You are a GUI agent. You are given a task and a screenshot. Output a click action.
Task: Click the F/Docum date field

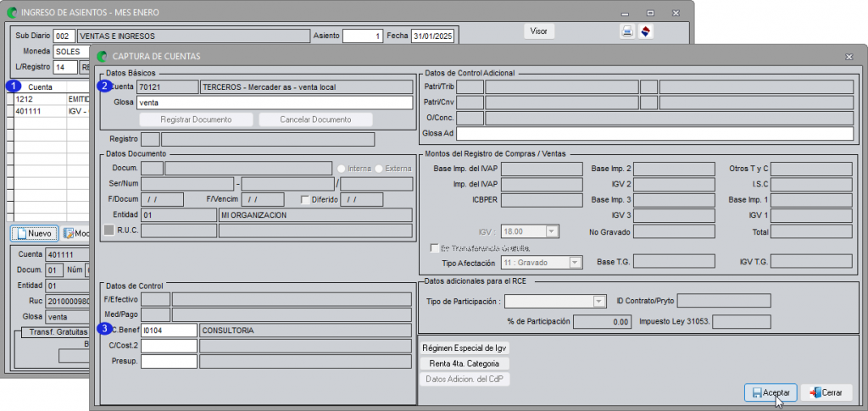pyautogui.click(x=162, y=200)
